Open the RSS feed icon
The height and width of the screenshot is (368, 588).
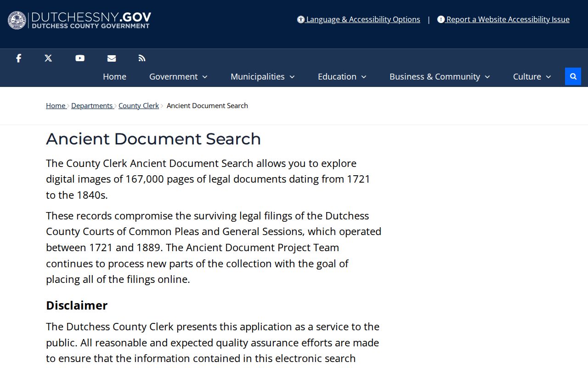click(x=142, y=58)
